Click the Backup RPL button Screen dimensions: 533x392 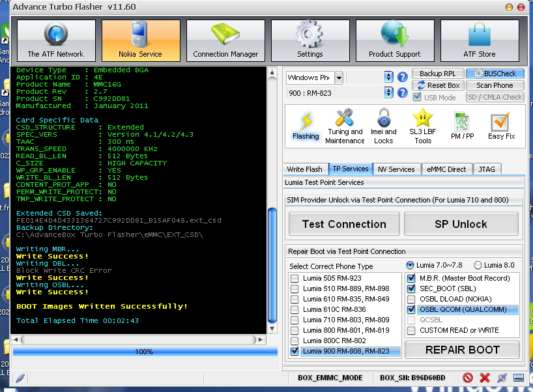pos(438,74)
